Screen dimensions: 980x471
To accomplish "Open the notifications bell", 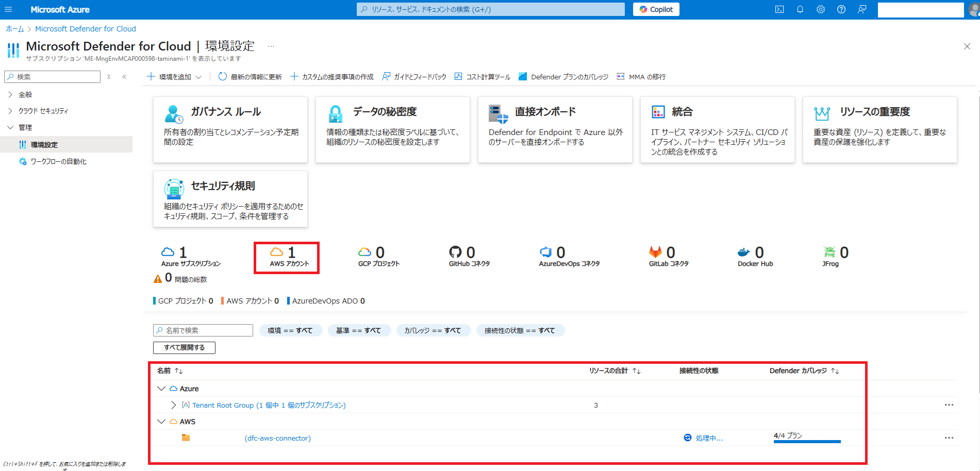I will [x=800, y=9].
